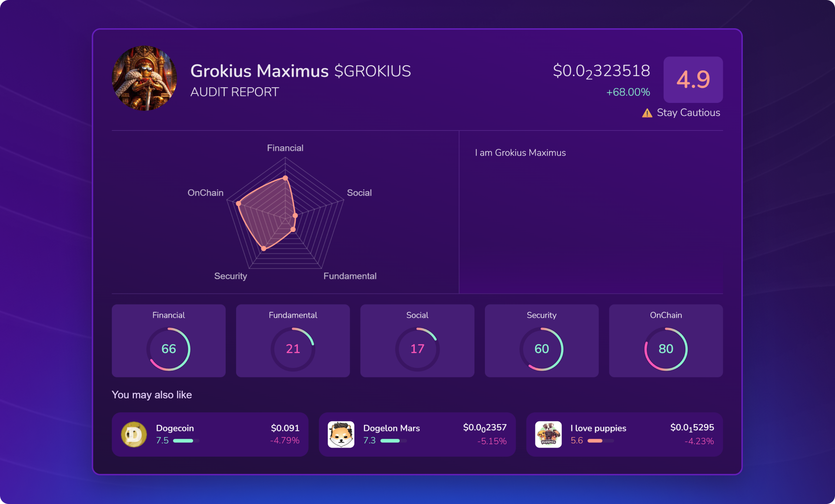Click the 4.9 overall rating badge
The image size is (835, 504).
(x=693, y=80)
